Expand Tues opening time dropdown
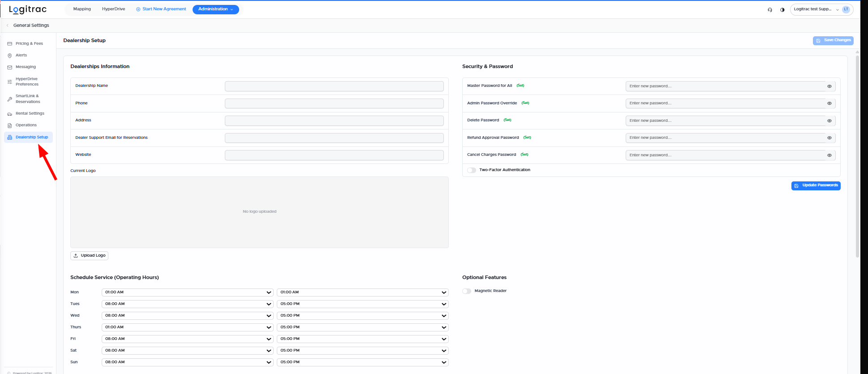Image resolution: width=868 pixels, height=374 pixels. click(x=188, y=304)
